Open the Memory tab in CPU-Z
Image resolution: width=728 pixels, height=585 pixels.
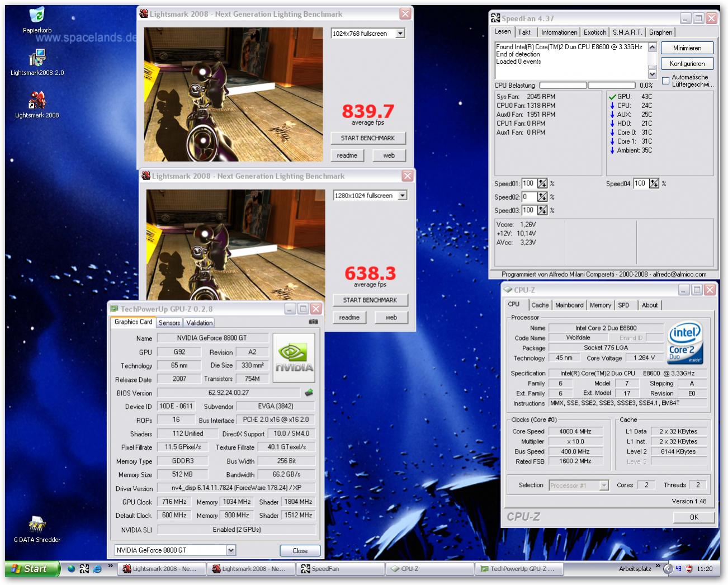[x=601, y=305]
